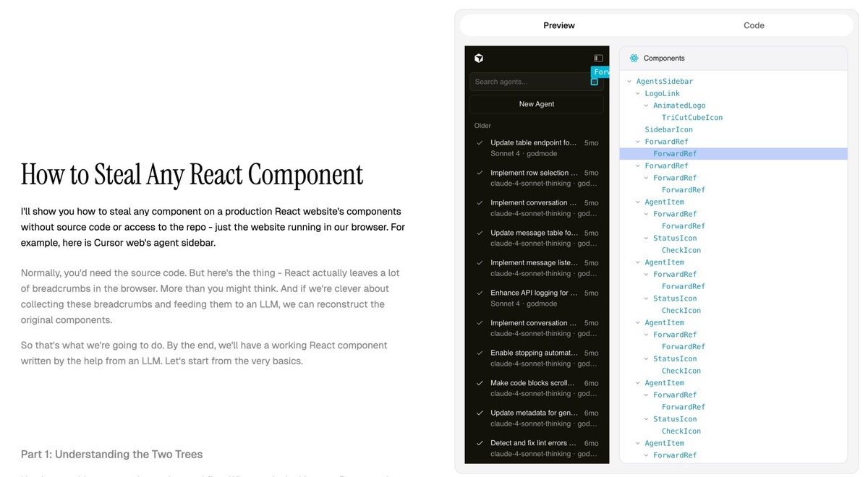Image resolution: width=868 pixels, height=477 pixels.
Task: Click check icon for Implement row selection
Action: [480, 173]
